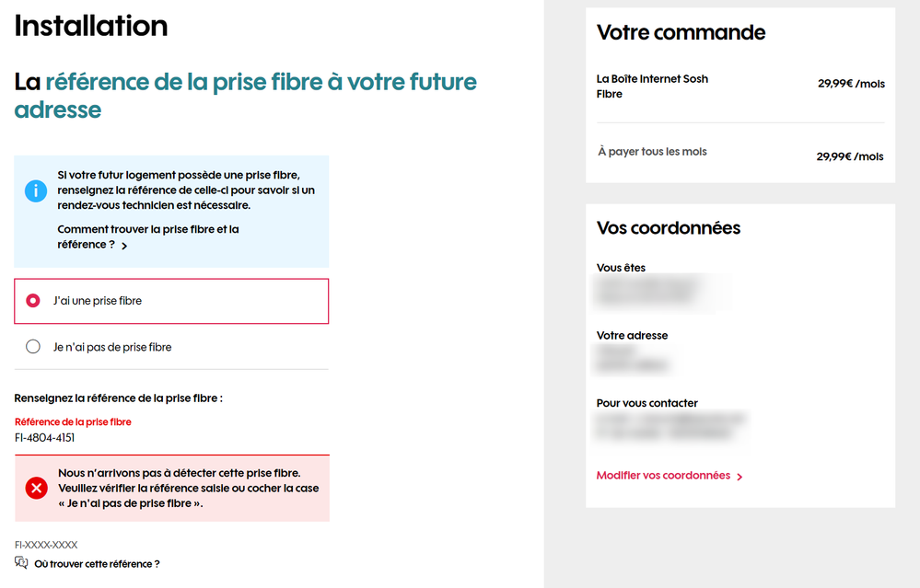Choose 'Je n'ai pas de prise fibre' option
Viewport: 920px width, 588px height.
click(x=33, y=347)
